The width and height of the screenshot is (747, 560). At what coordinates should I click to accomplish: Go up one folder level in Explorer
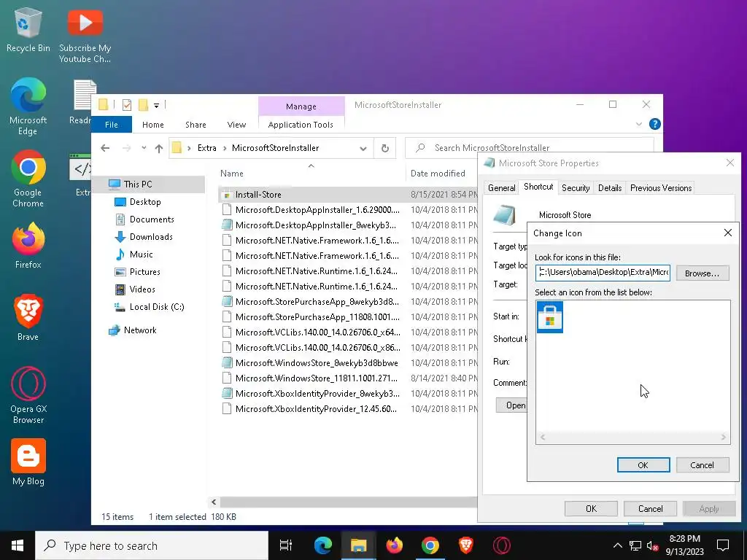[158, 148]
